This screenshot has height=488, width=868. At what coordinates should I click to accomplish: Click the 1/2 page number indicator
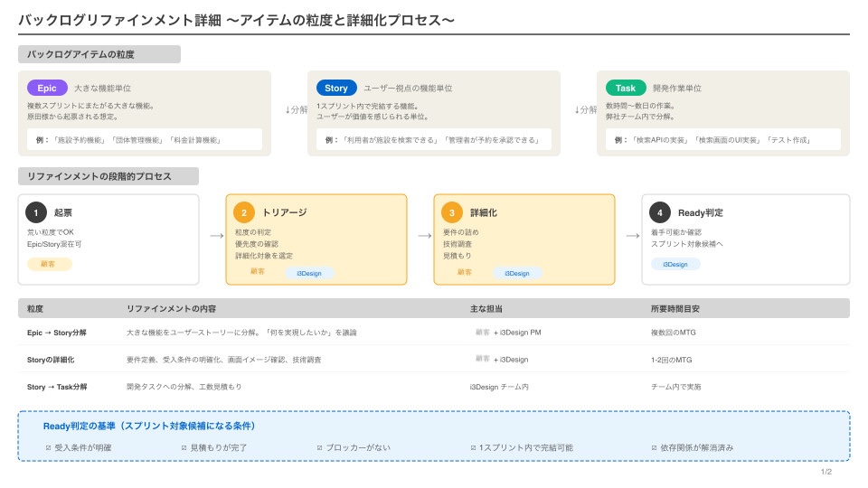[x=826, y=473]
